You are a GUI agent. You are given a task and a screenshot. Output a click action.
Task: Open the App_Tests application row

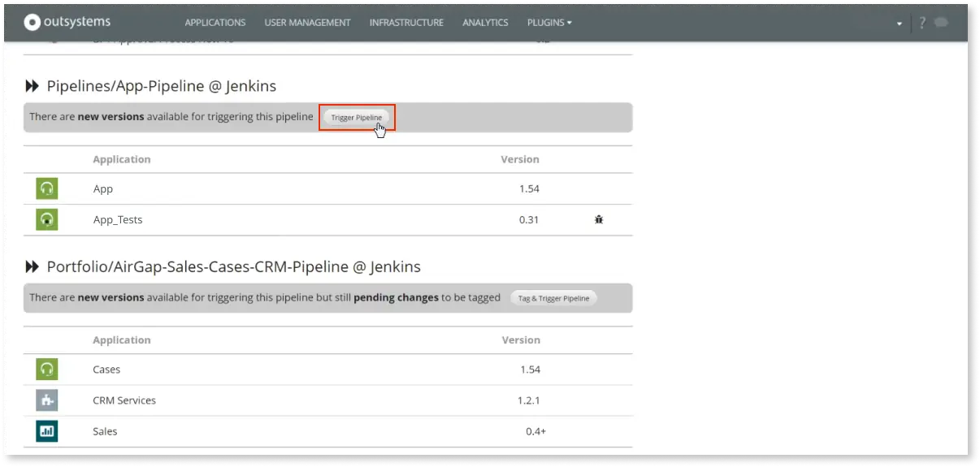pyautogui.click(x=327, y=220)
